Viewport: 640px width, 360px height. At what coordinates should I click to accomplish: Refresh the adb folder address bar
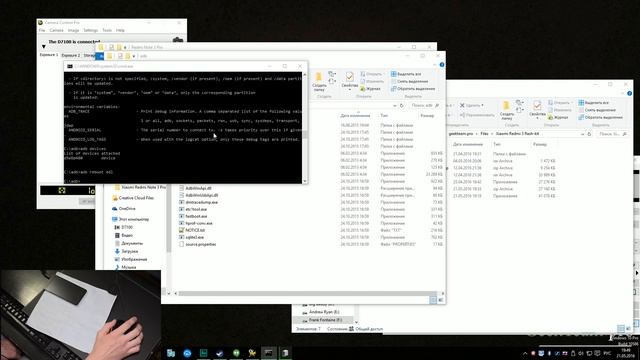pyautogui.click(x=402, y=105)
